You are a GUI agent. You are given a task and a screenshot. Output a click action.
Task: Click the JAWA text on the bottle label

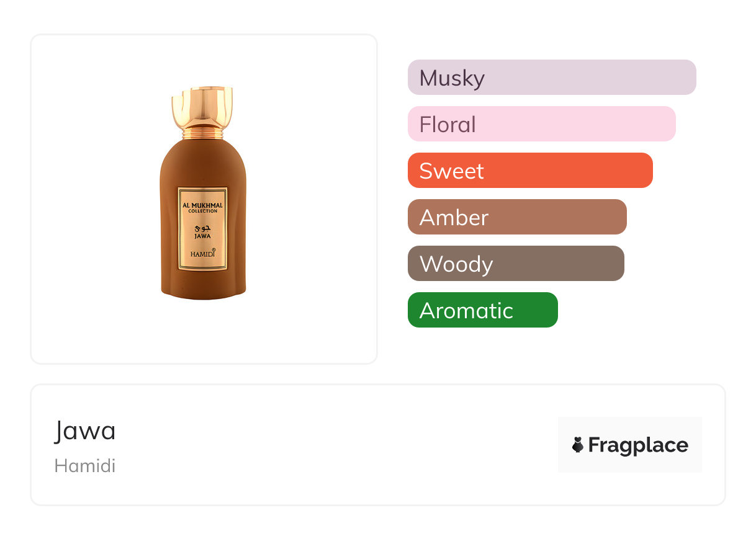click(202, 236)
